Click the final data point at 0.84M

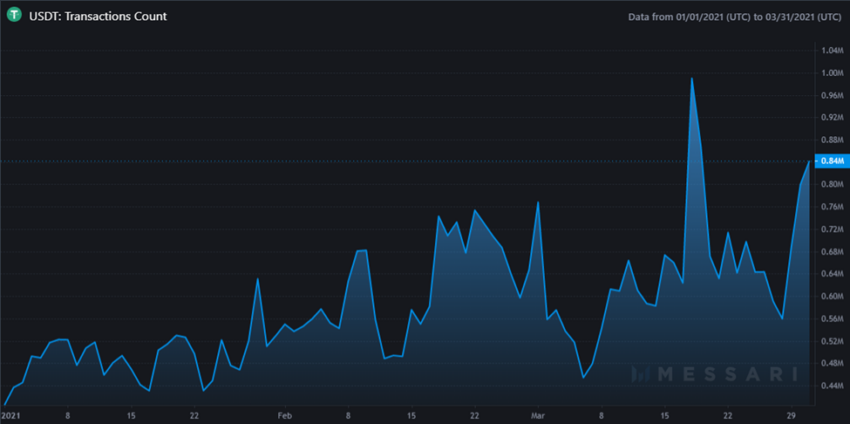[x=809, y=162]
